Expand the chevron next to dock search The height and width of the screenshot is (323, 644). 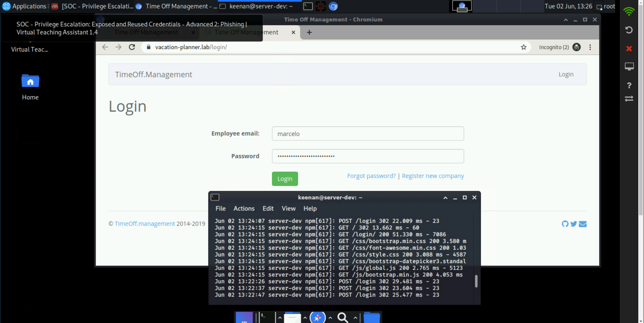355,317
